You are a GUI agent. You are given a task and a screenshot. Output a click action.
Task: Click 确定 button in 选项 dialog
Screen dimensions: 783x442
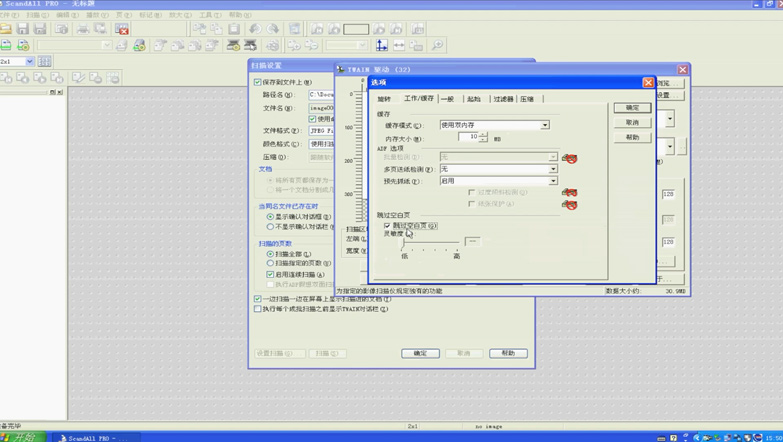pos(632,108)
